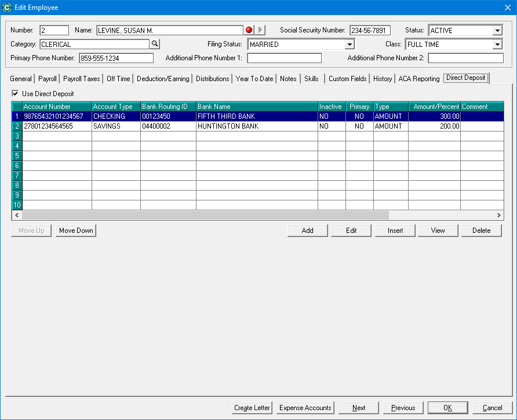Click the 200.00 amount cell
The height and width of the screenshot is (420, 517).
434,126
